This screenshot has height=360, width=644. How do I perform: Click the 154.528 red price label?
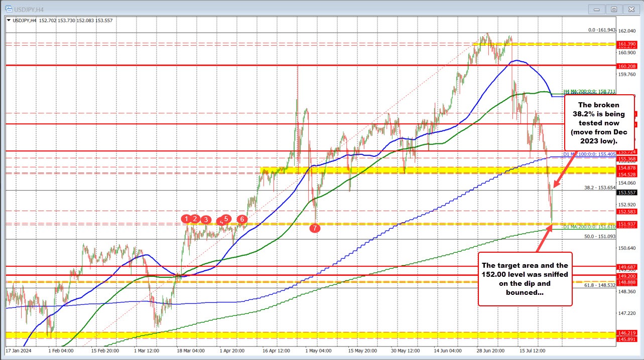point(627,174)
